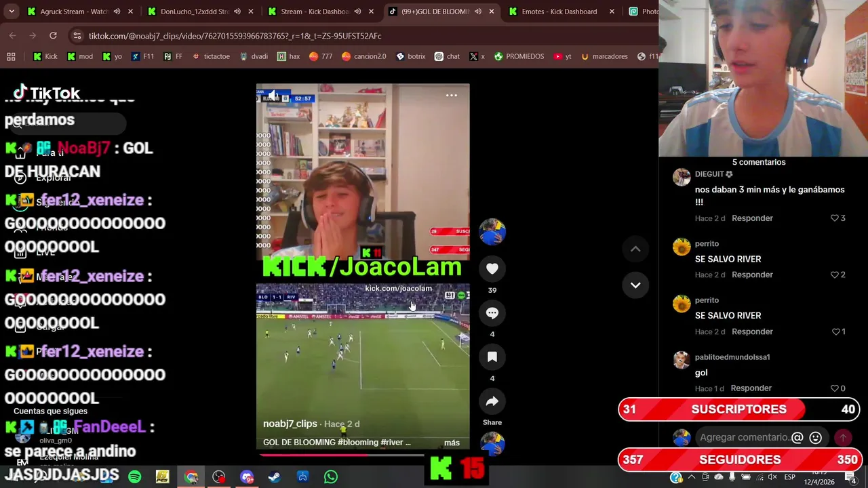The height and width of the screenshot is (488, 868).
Task: Reply to pablitoedmundolssa1's gol comment
Action: [x=751, y=388]
